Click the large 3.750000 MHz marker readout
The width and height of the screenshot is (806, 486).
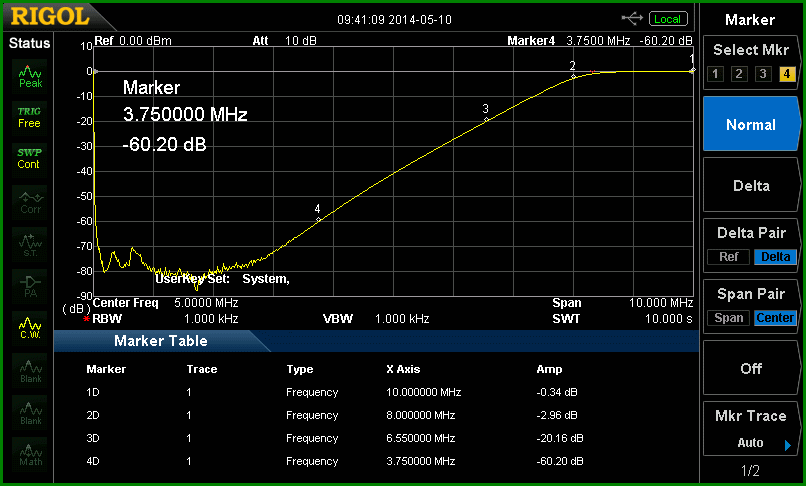pyautogui.click(x=185, y=114)
